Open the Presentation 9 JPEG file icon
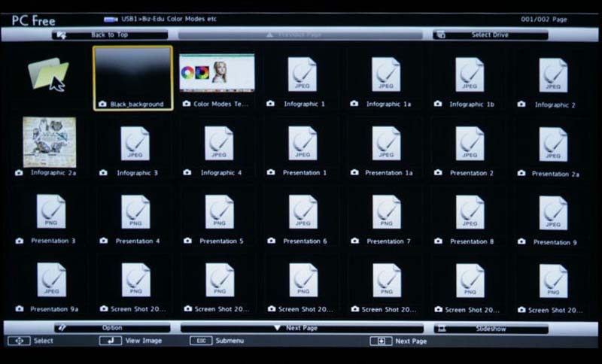602x364 pixels. 553,213
